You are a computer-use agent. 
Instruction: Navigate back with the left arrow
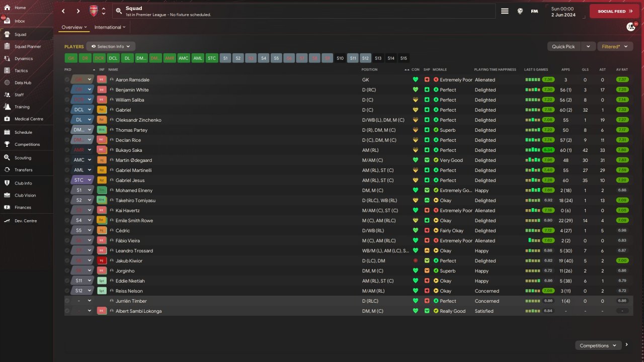point(63,11)
